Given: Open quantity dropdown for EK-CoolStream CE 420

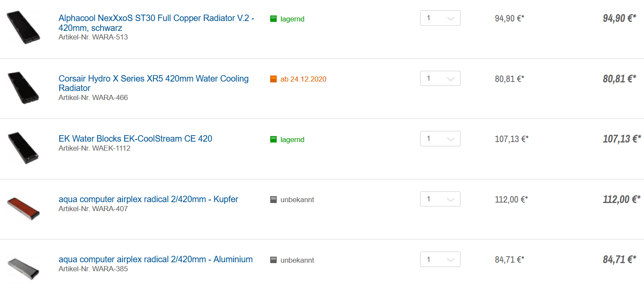Looking at the screenshot, I should click(440, 139).
